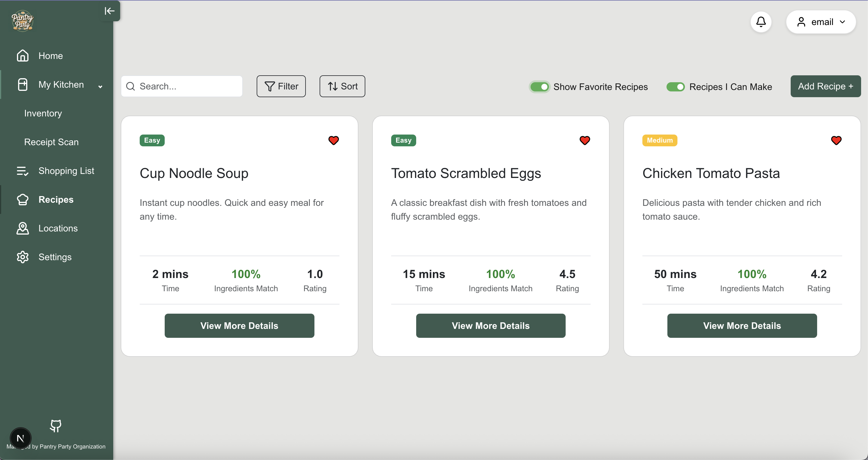Open Receipt Scan page
868x460 pixels.
pos(51,142)
